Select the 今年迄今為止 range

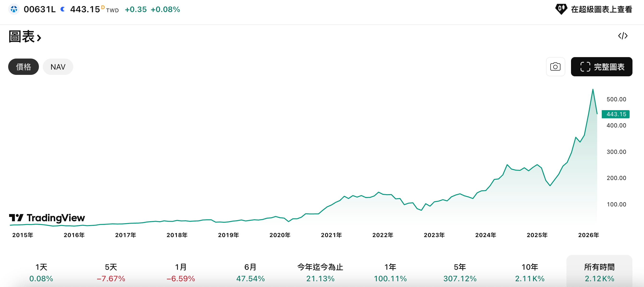tap(320, 272)
